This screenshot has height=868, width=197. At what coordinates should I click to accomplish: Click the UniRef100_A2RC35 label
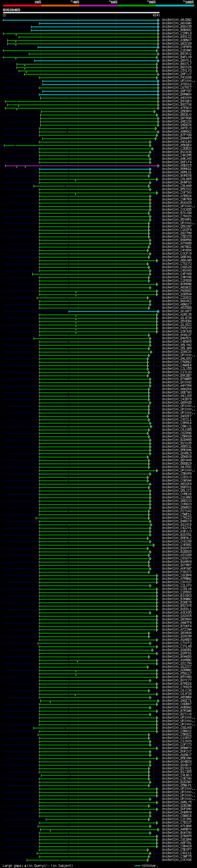pos(177,315)
